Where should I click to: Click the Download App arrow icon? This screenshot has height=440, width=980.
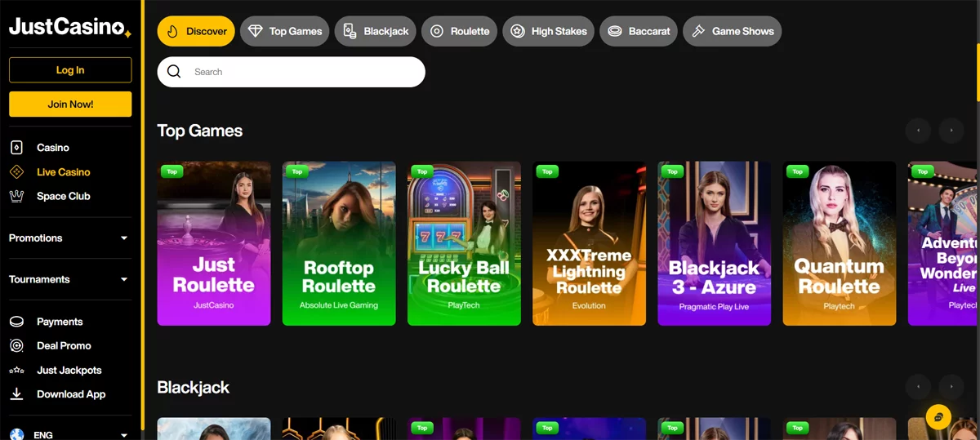(16, 394)
